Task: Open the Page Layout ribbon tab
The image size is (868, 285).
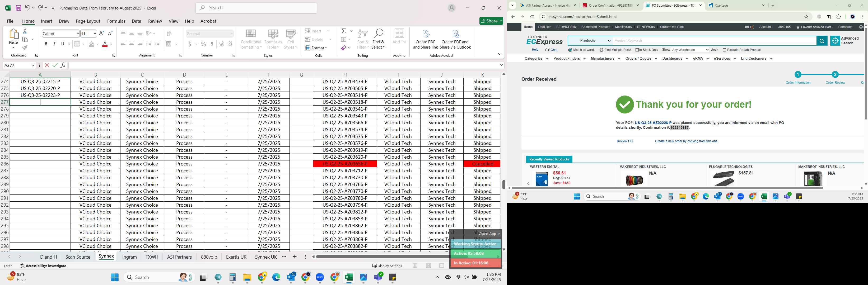Action: click(x=88, y=21)
